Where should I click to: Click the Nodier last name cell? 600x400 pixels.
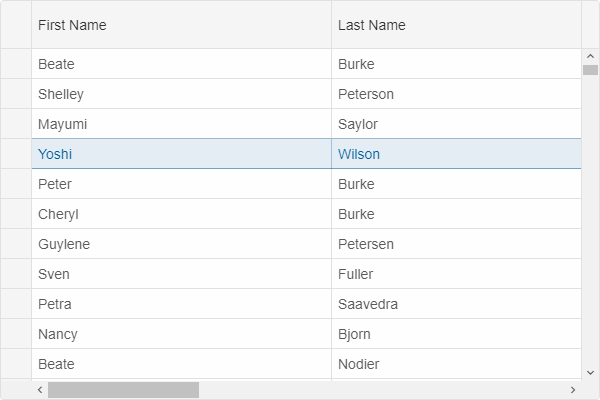pyautogui.click(x=457, y=364)
